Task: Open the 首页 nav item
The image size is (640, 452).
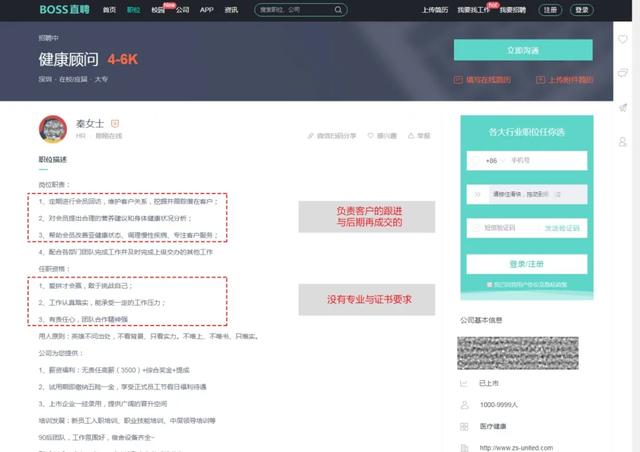Action: pyautogui.click(x=109, y=10)
